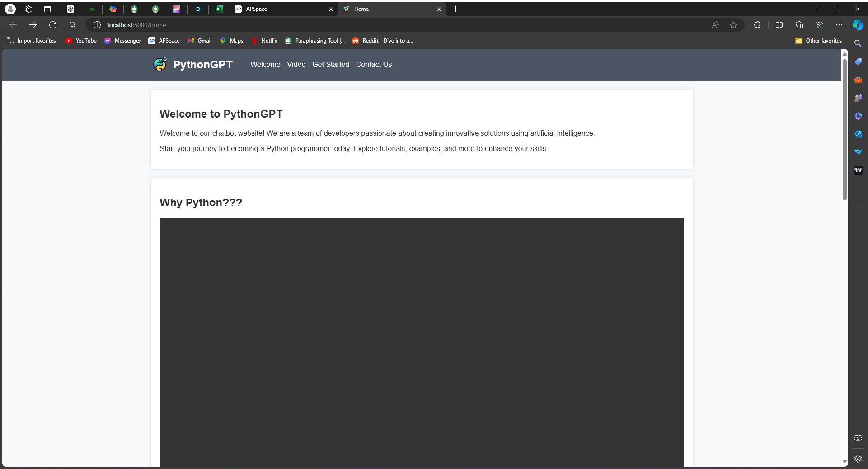This screenshot has width=868, height=469.
Task: Switch to the pinned ChatGPT tab
Action: point(70,9)
